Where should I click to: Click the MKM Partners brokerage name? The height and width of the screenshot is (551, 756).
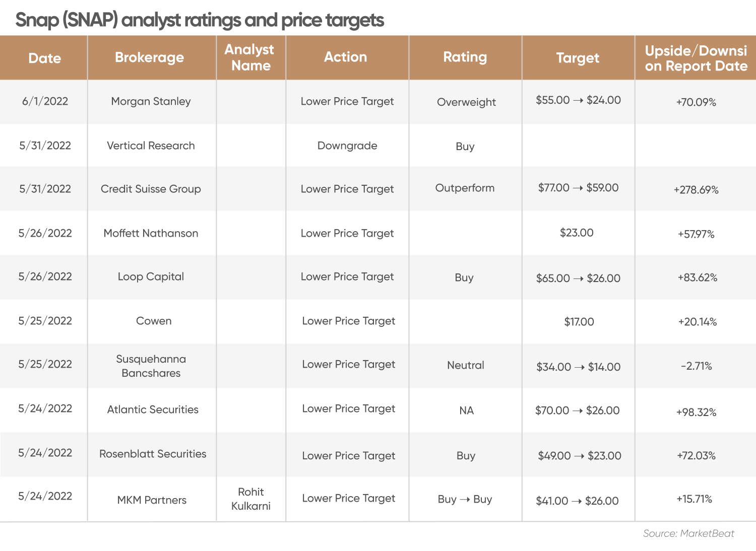pyautogui.click(x=152, y=500)
